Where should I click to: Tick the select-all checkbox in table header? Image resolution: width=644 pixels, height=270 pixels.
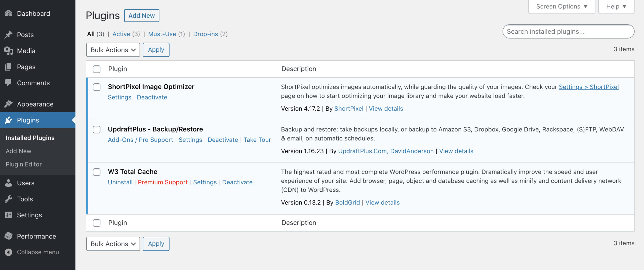pyautogui.click(x=97, y=69)
